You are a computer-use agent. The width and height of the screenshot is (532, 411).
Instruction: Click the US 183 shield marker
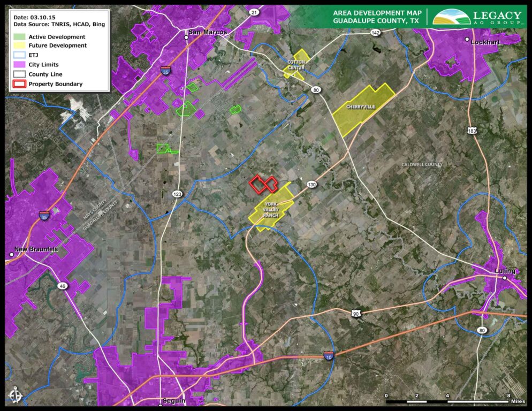click(x=472, y=131)
